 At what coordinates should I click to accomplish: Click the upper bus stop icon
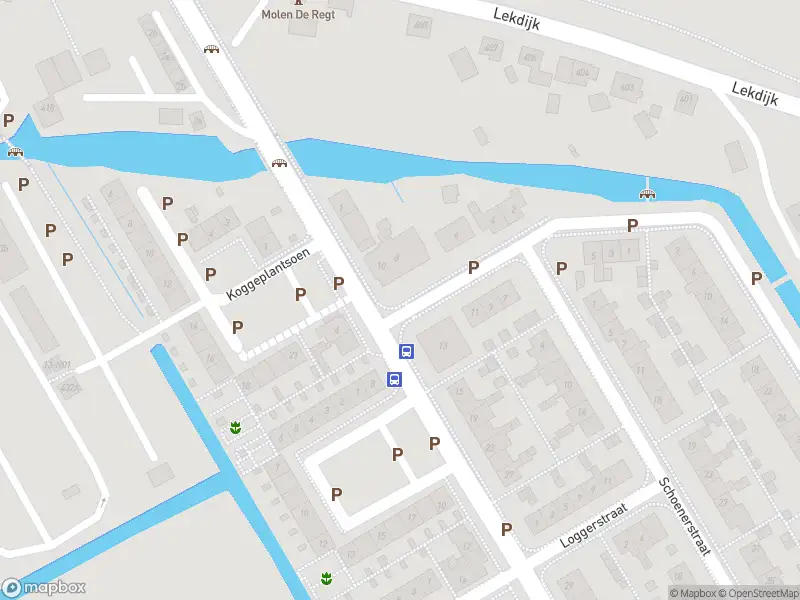[406, 351]
